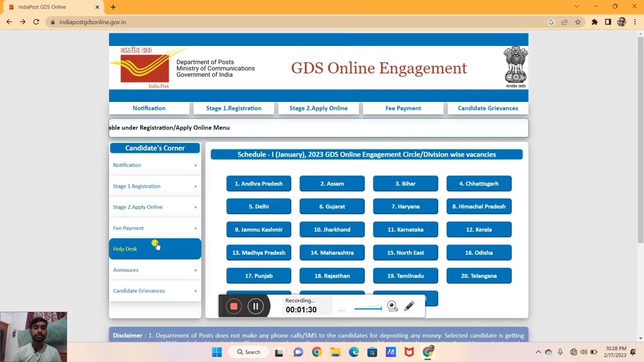Open the Chrome three-dot menu

point(634,22)
